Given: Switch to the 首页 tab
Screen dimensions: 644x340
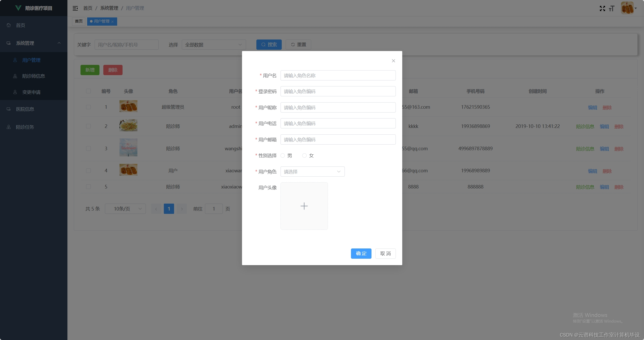Looking at the screenshot, I should tap(79, 21).
